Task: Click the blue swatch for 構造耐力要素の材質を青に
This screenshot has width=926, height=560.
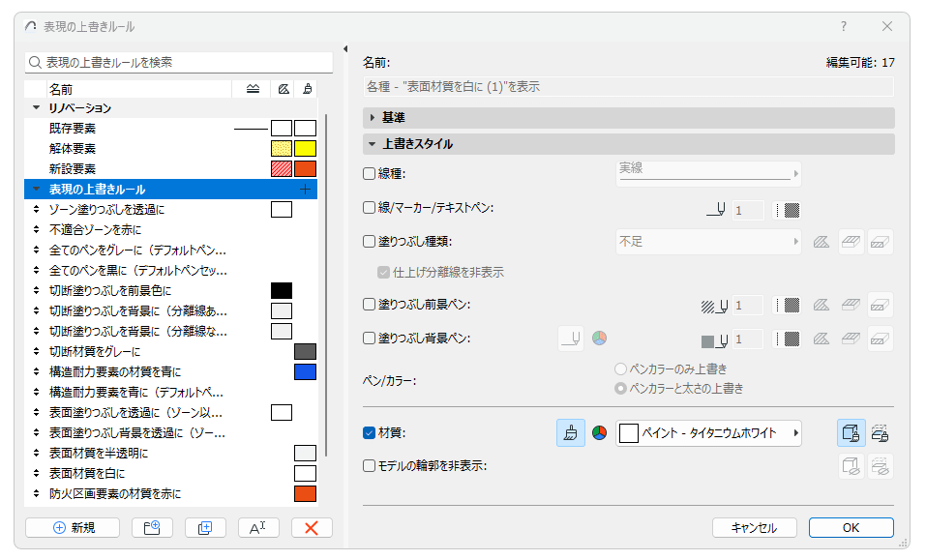Action: click(305, 372)
